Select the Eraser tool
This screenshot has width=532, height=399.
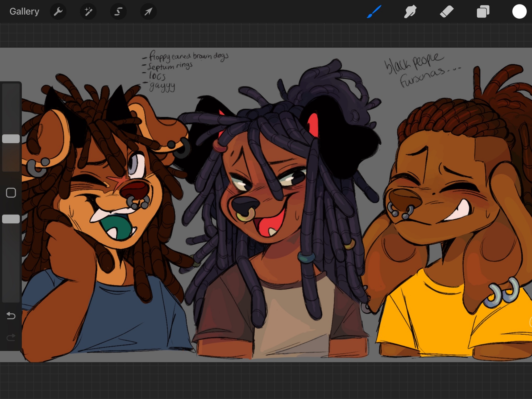(x=447, y=11)
